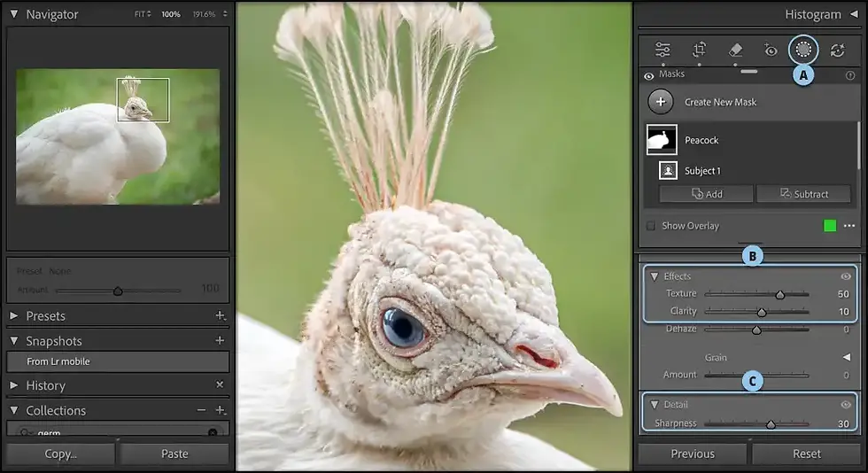Expand the Presets panel
This screenshot has height=473, width=868.
pos(14,315)
